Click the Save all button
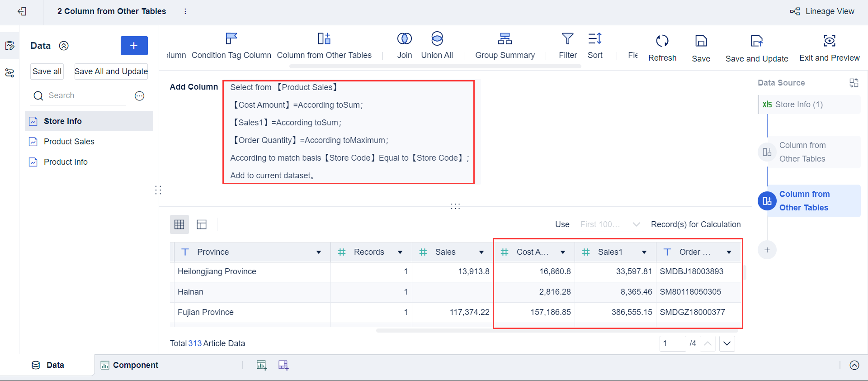Screen dimensions: 868x381 [47, 71]
